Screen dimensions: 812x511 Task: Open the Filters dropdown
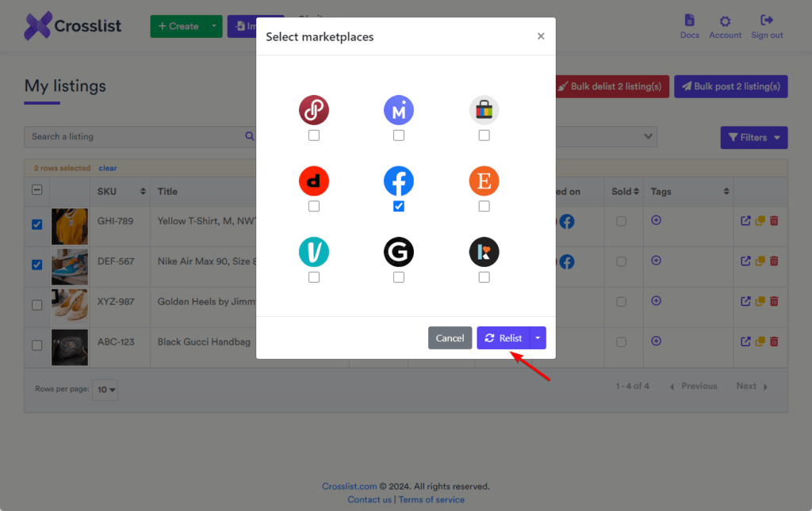coord(753,137)
